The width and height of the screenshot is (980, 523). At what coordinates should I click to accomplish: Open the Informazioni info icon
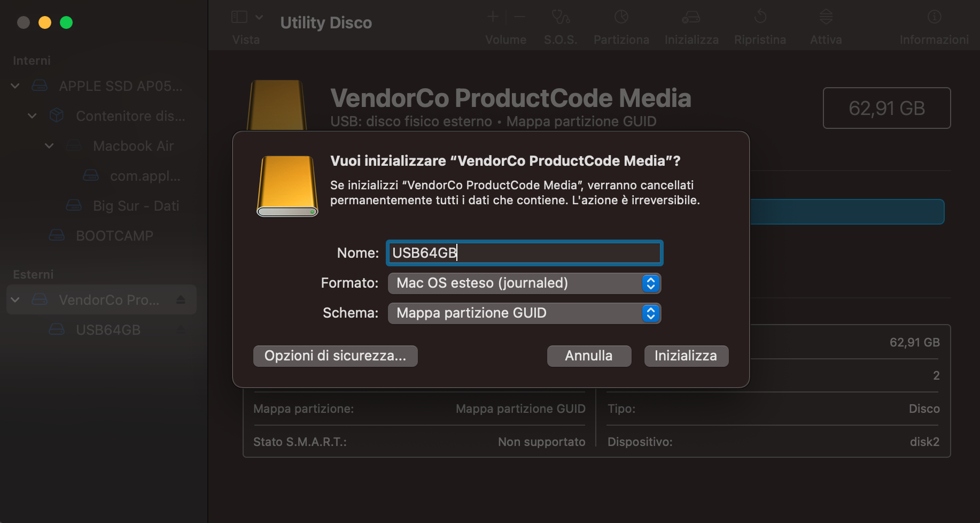934,17
